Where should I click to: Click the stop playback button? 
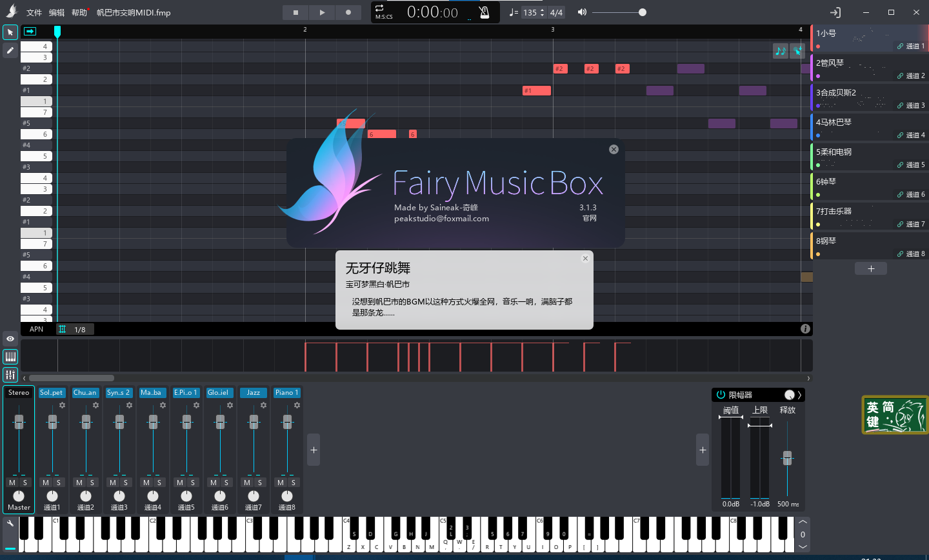295,12
